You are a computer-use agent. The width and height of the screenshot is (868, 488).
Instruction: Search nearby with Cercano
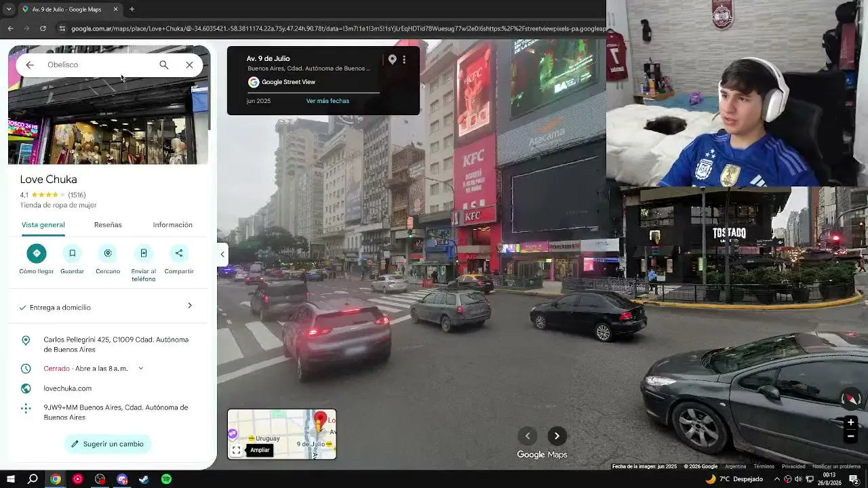(108, 260)
